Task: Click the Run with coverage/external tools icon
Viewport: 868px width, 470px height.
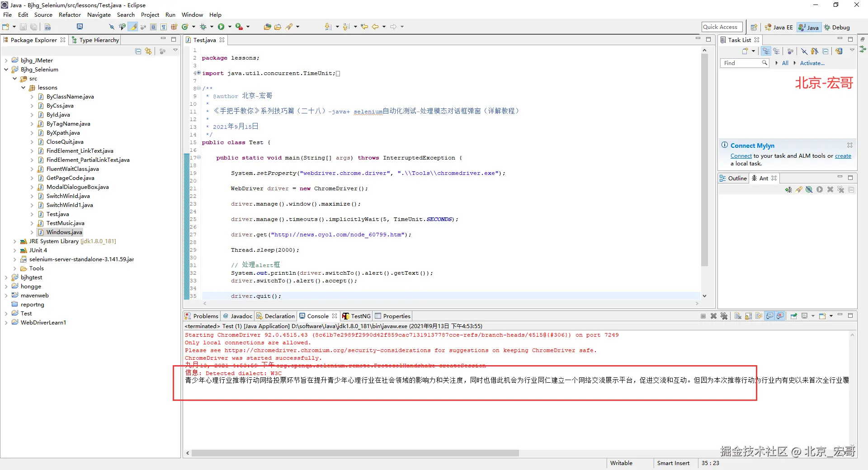Action: (239, 27)
